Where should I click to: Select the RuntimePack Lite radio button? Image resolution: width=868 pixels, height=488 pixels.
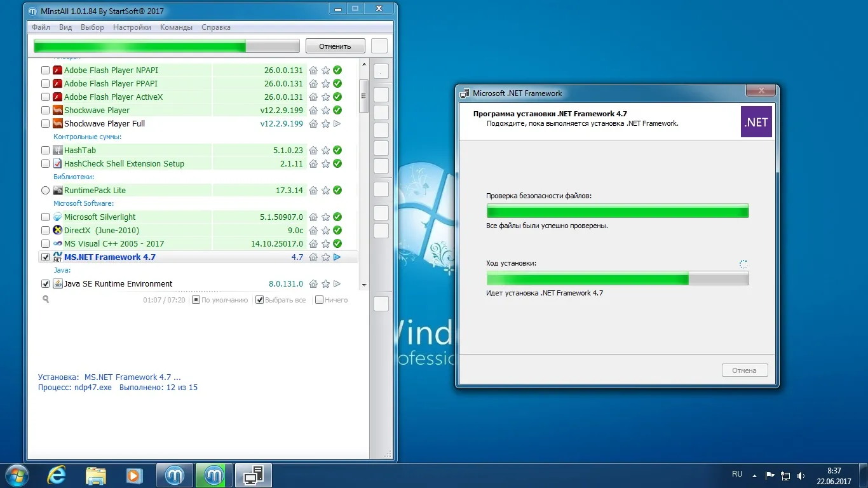coord(45,191)
